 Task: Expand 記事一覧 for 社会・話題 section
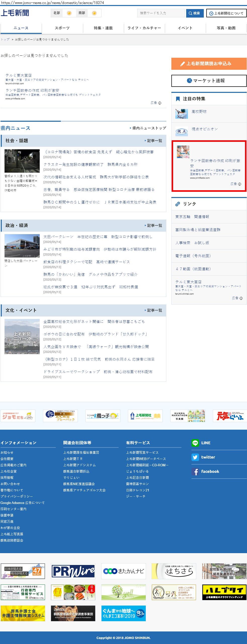pyautogui.click(x=153, y=141)
